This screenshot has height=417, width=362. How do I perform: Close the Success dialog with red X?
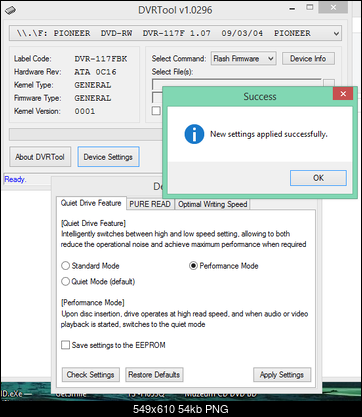point(343,94)
